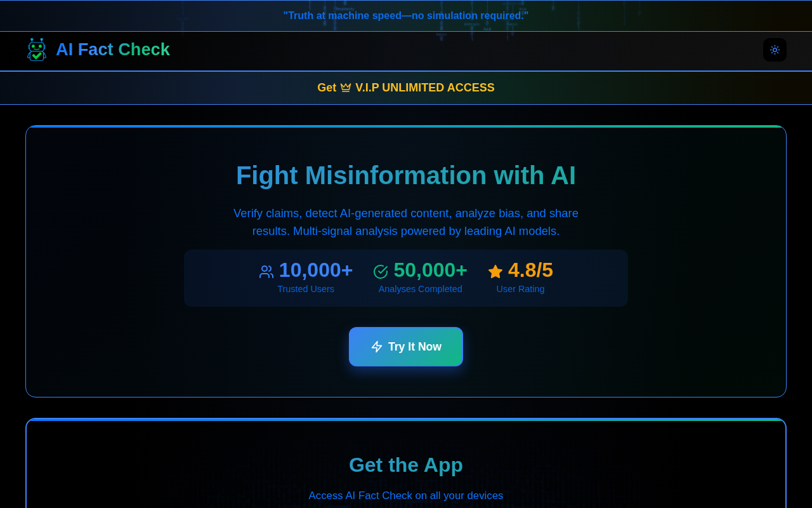Click the Access AI Fact Check on all devices text
Screen dimensions: 812x508
tap(406, 495)
